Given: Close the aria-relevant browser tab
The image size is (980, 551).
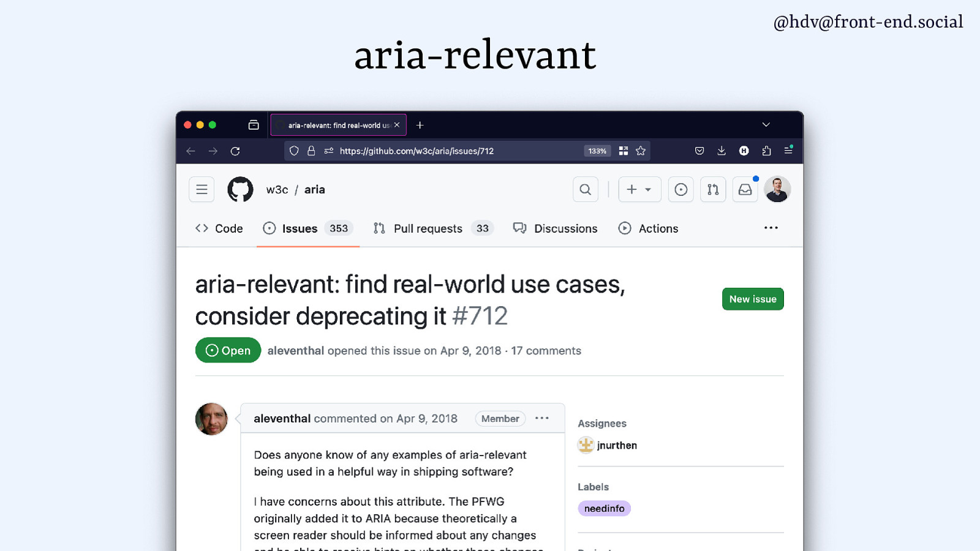Looking at the screenshot, I should point(397,125).
